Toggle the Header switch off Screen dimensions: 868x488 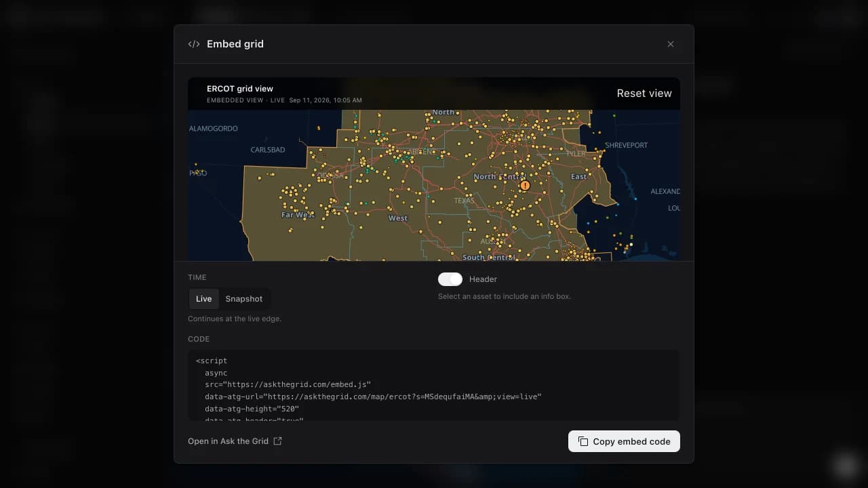point(450,279)
